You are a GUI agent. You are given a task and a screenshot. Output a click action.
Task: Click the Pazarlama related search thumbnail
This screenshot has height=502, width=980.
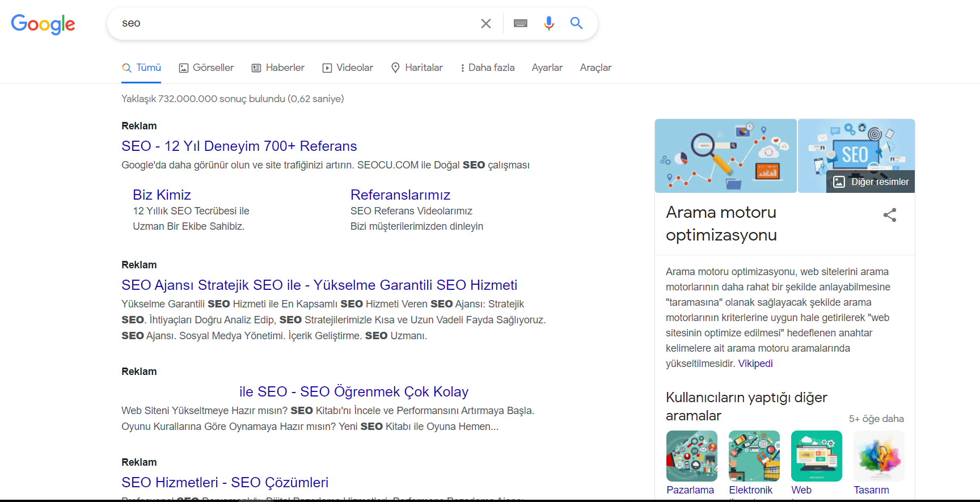pos(692,456)
